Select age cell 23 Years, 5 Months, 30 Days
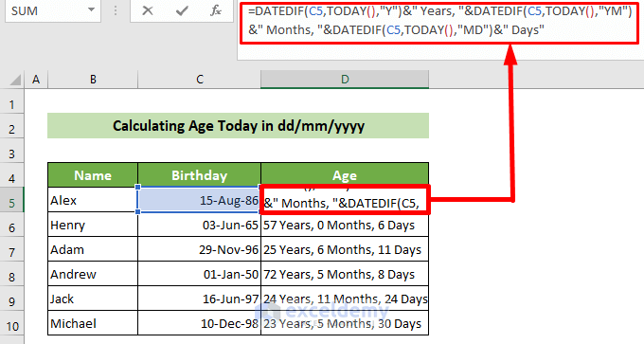 click(x=345, y=323)
